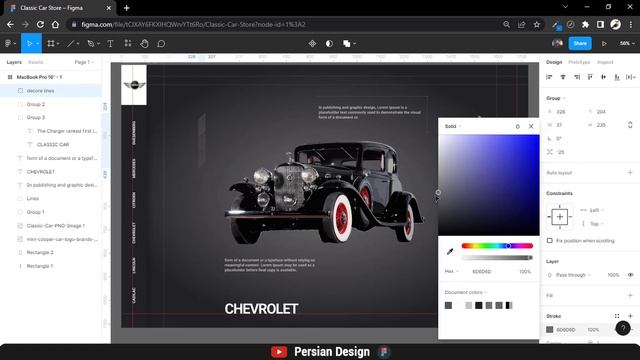Select the decore lines layer
Viewport: 640px width, 360px height.
pos(40,91)
